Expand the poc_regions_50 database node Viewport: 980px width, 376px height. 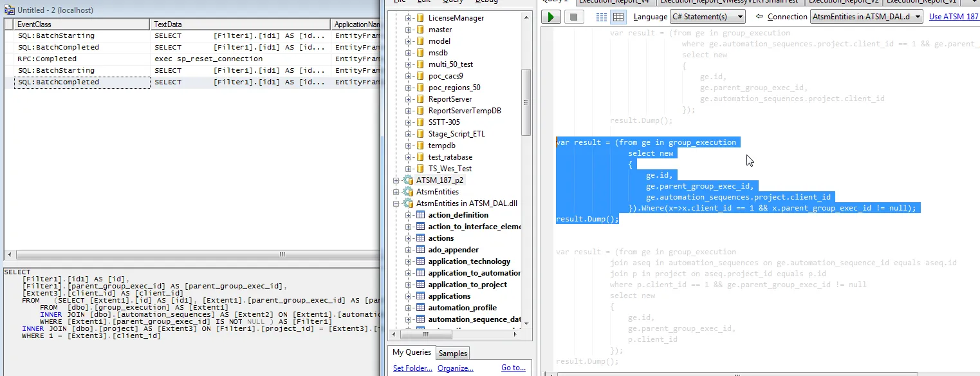408,88
